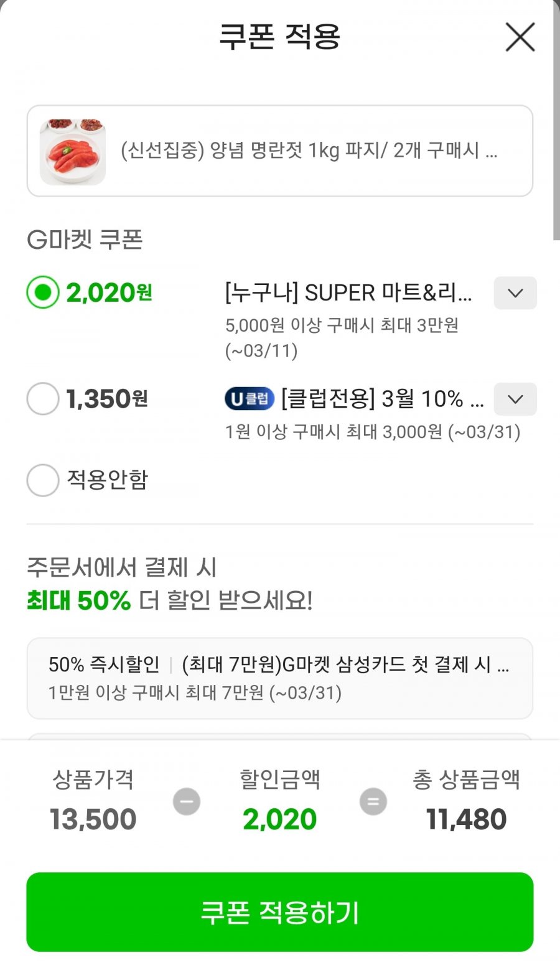
Task: Tap the minus circle icon between prices
Action: coord(187,801)
